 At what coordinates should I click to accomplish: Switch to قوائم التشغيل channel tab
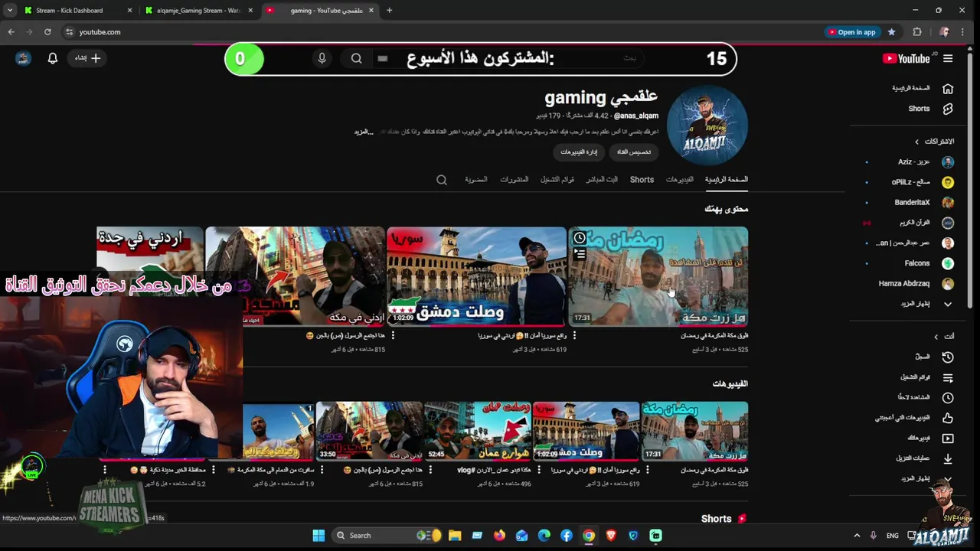[x=557, y=180]
